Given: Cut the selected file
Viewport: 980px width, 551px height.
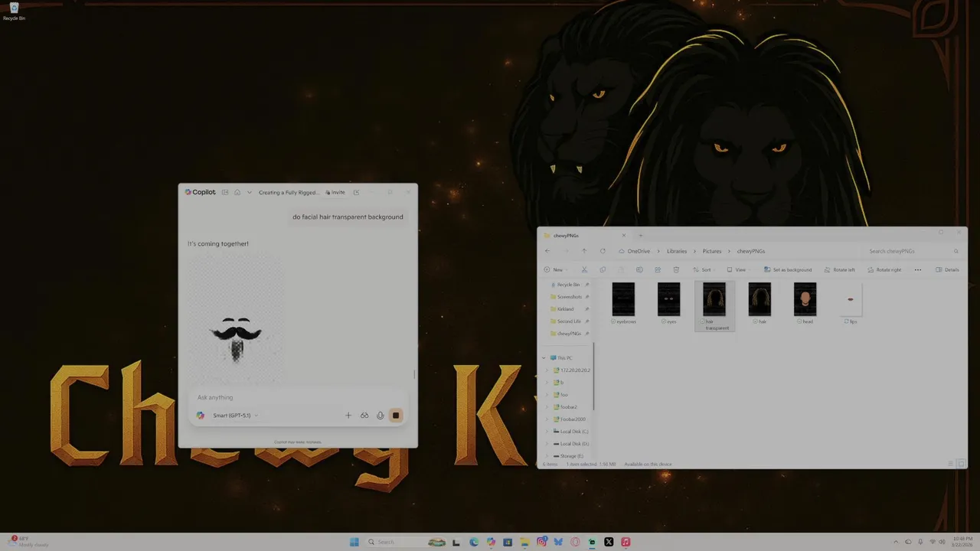Looking at the screenshot, I should (584, 269).
